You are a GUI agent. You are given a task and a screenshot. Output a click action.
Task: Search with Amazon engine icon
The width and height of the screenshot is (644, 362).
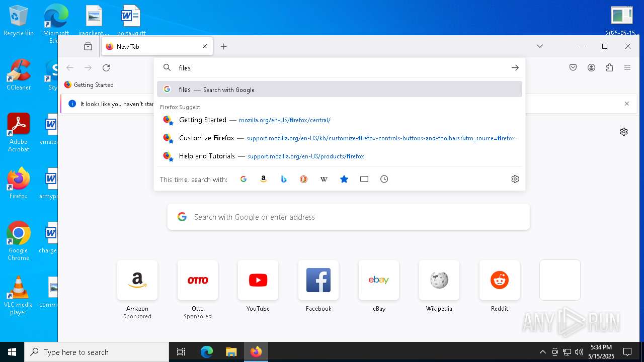point(264,179)
